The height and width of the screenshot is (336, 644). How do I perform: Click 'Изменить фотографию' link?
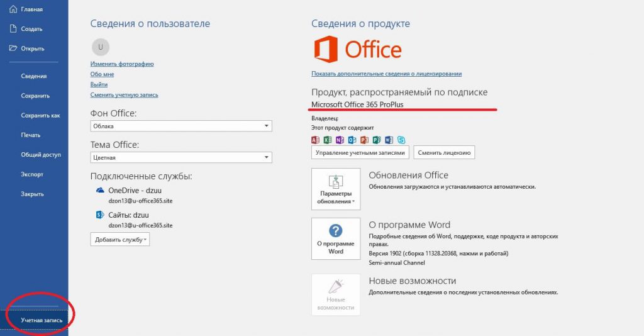pos(122,64)
